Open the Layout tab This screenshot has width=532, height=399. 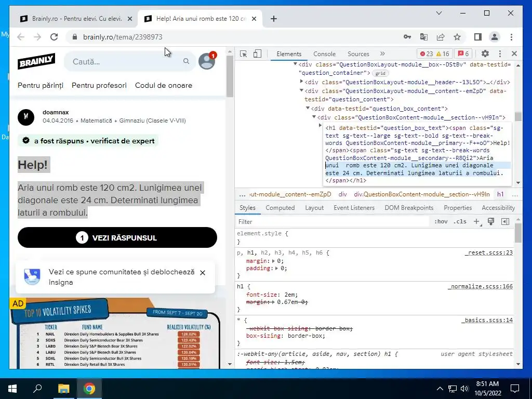pos(314,208)
